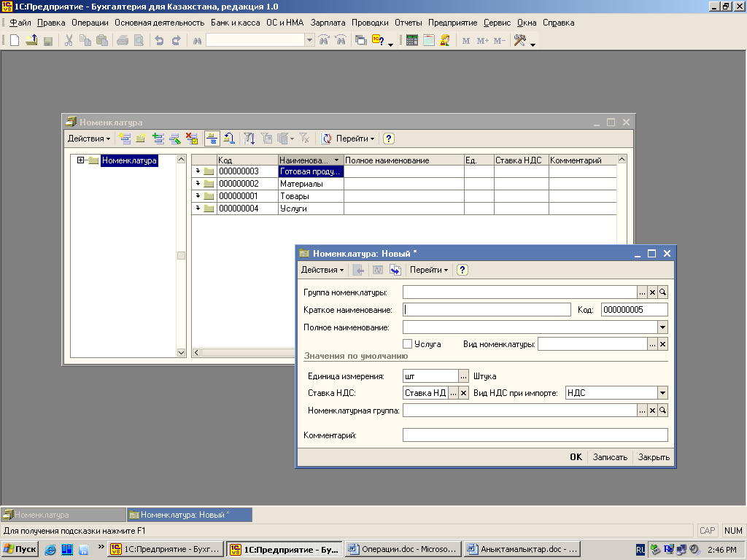Click RU language indicator in system tray
Image resolution: width=747 pixels, height=560 pixels.
640,550
